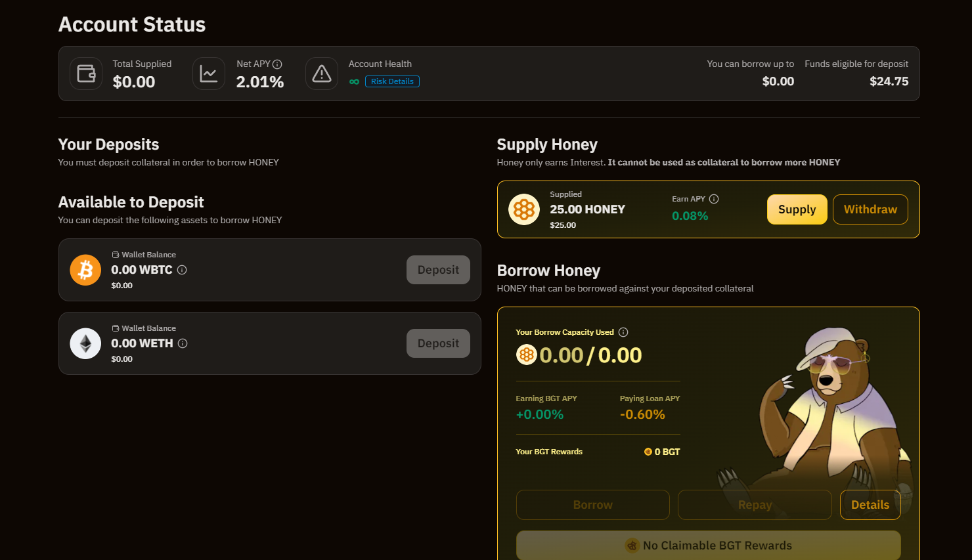Open borrow Details
Viewport: 972px width, 560px height.
point(870,505)
